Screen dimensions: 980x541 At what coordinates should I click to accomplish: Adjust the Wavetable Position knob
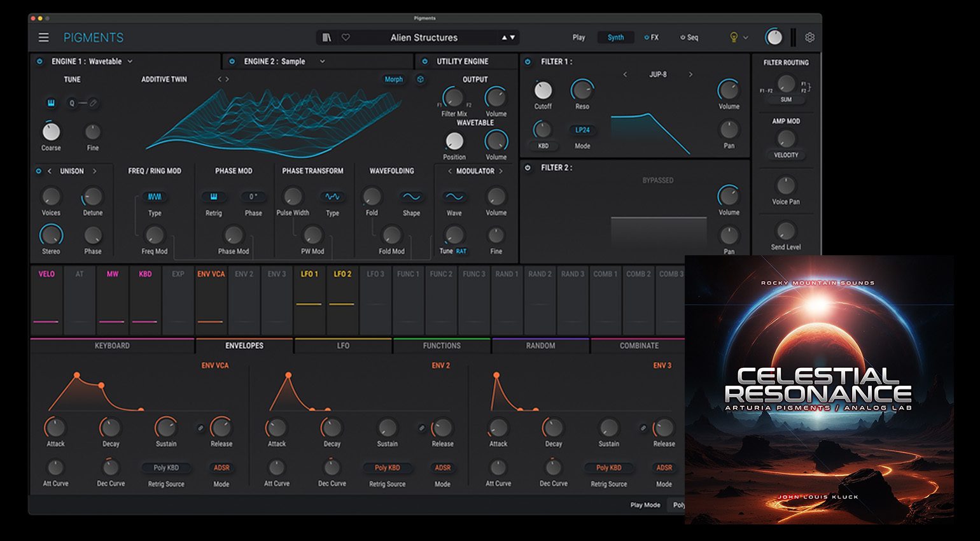point(454,141)
